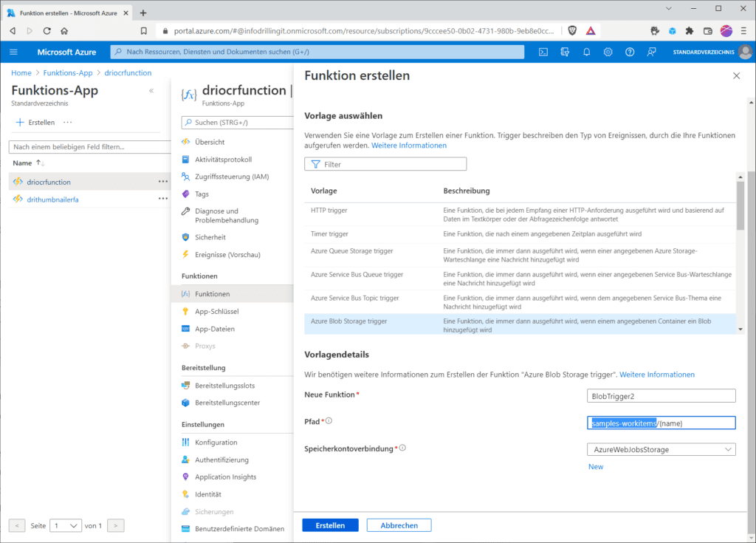Open the help question mark icon

pos(630,52)
